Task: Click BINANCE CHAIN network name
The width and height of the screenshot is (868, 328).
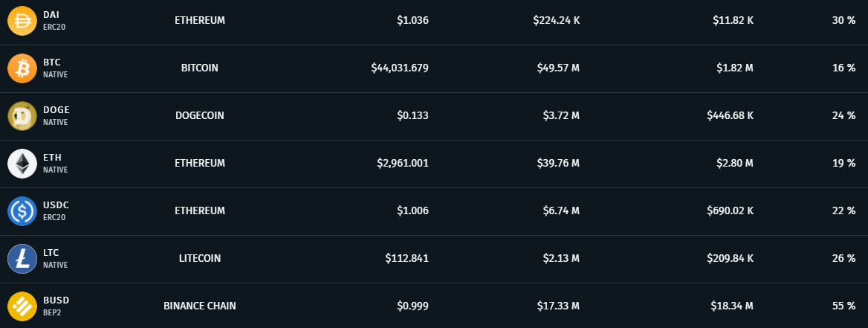Action: coord(200,306)
